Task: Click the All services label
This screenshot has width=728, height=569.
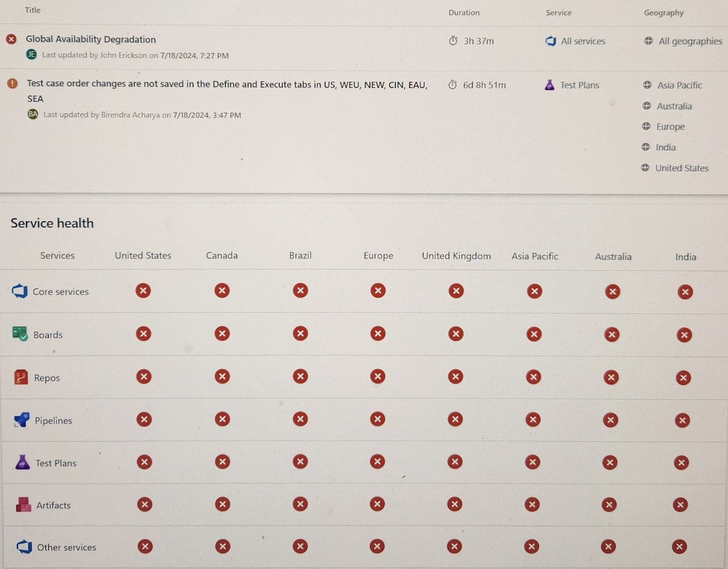Action: (x=583, y=41)
